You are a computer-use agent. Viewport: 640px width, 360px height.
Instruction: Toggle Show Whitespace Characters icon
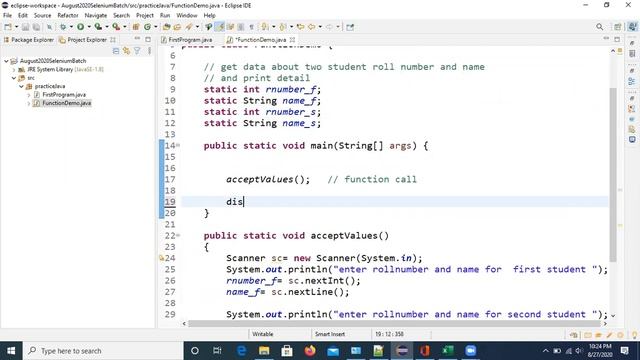pyautogui.click(x=251, y=27)
